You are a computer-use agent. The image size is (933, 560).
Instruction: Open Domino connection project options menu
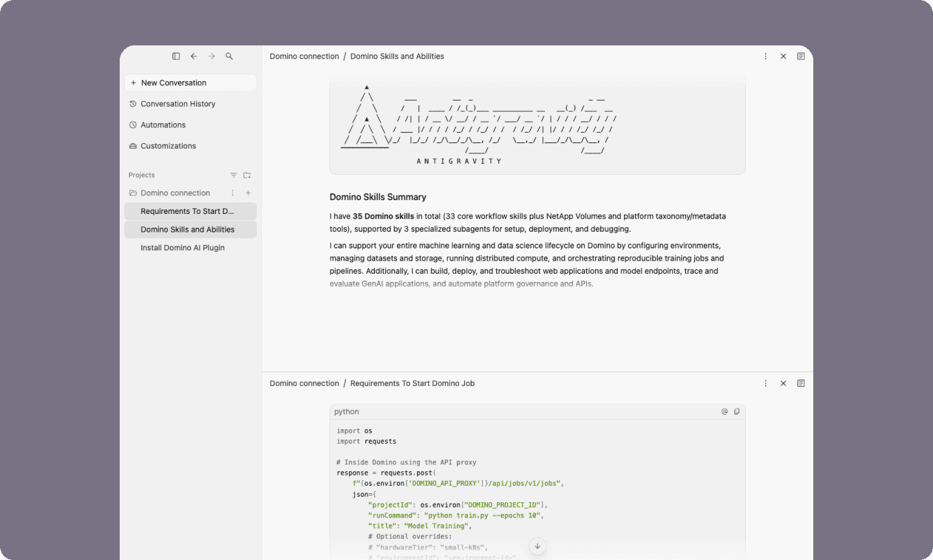[233, 193]
